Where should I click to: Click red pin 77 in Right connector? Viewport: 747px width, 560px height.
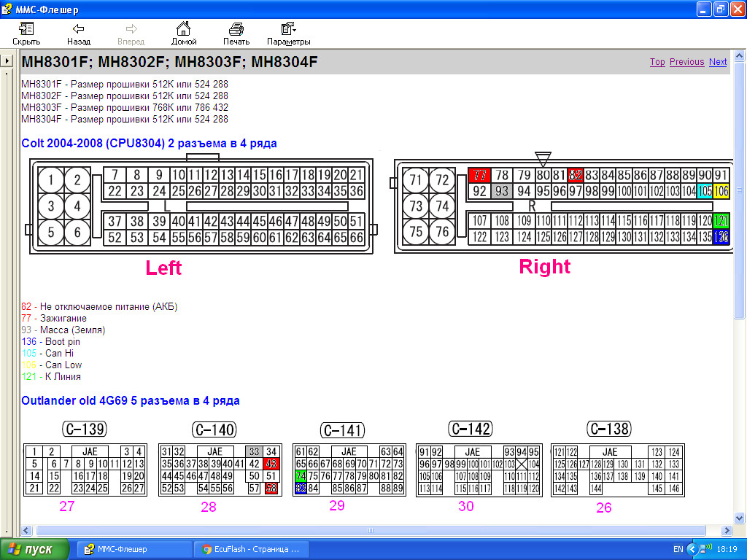479,175
